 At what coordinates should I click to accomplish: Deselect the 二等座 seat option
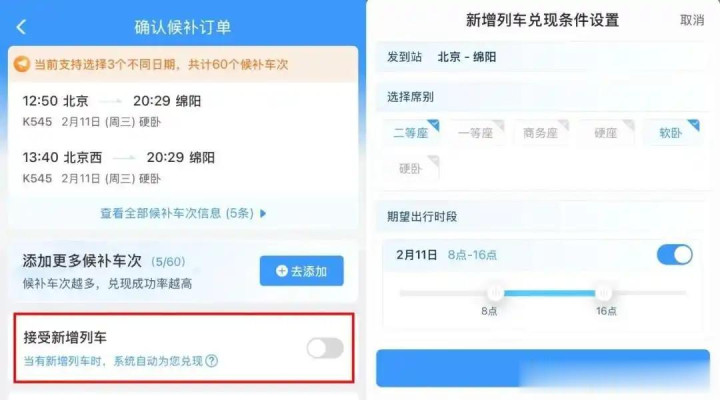click(x=411, y=133)
